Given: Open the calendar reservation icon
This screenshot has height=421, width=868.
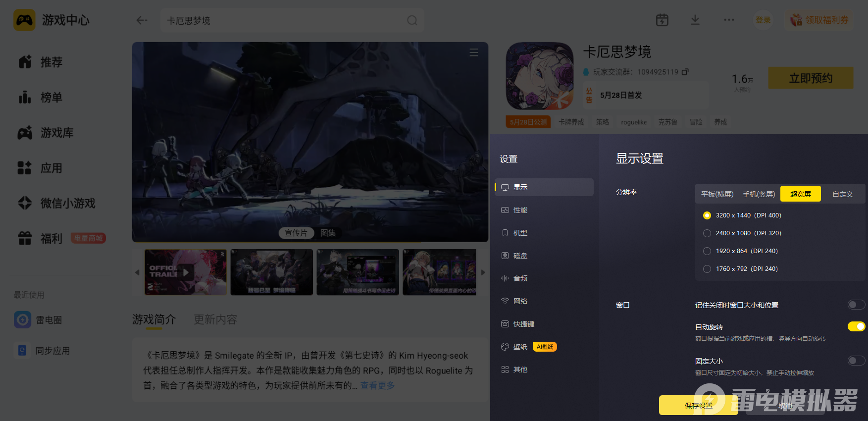Looking at the screenshot, I should [x=662, y=20].
